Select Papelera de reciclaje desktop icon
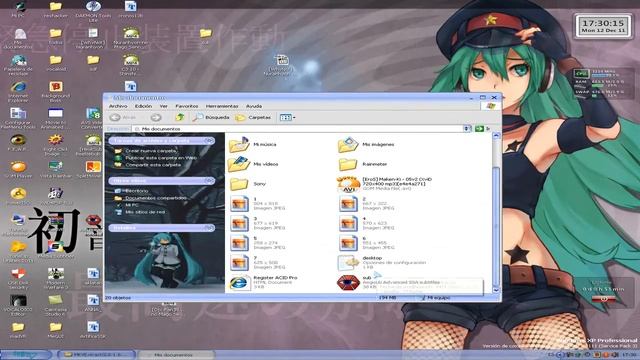 (18, 65)
